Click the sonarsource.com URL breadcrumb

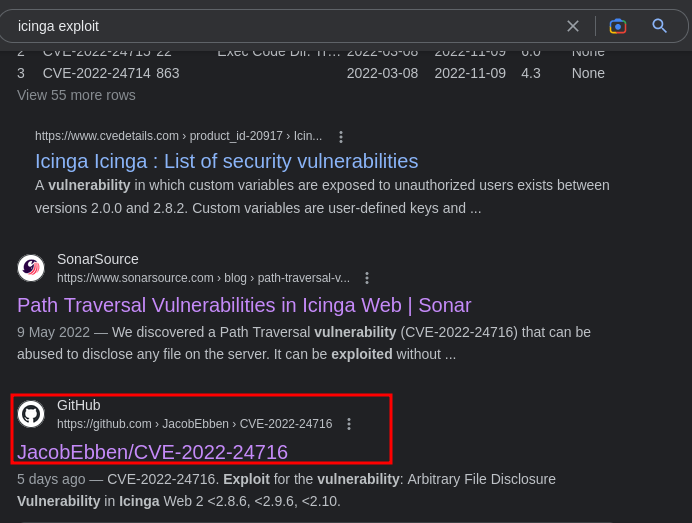pyautogui.click(x=203, y=278)
